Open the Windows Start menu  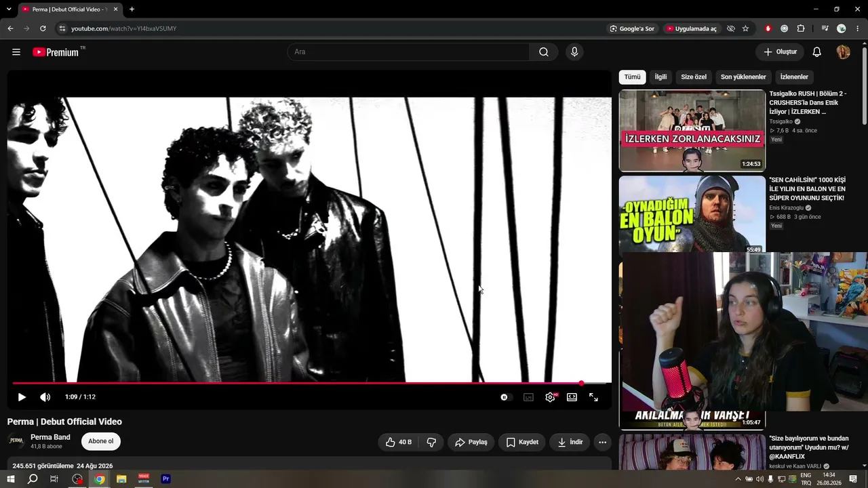[x=11, y=479]
